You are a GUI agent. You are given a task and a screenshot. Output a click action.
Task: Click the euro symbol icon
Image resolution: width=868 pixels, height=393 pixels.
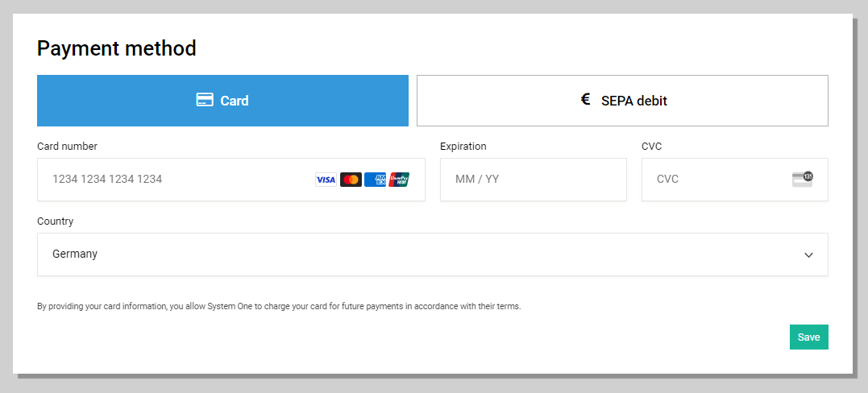click(x=586, y=100)
